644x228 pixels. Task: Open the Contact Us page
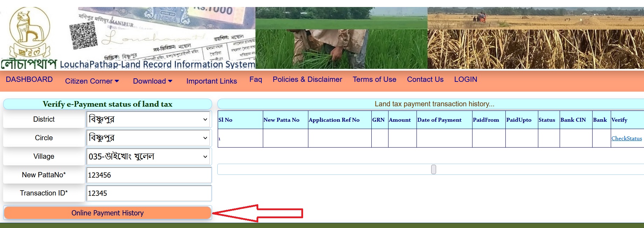click(425, 79)
